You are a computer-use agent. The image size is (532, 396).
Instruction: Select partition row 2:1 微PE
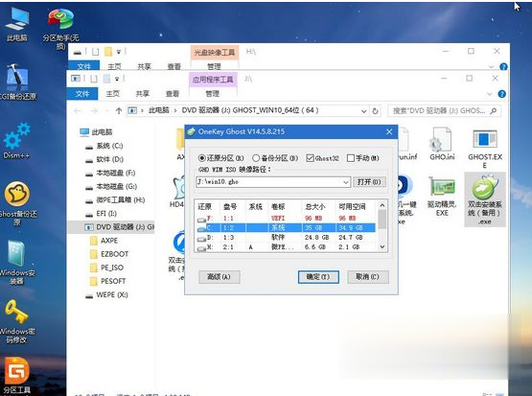coord(287,246)
